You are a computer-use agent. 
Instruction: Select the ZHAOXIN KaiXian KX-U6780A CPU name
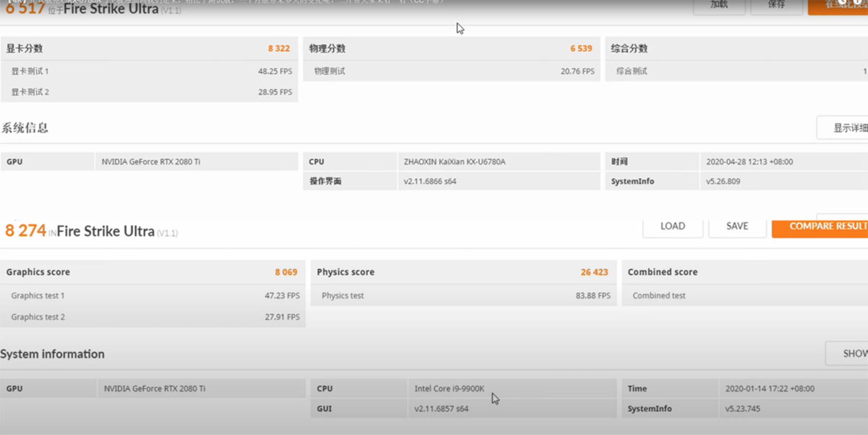point(455,161)
